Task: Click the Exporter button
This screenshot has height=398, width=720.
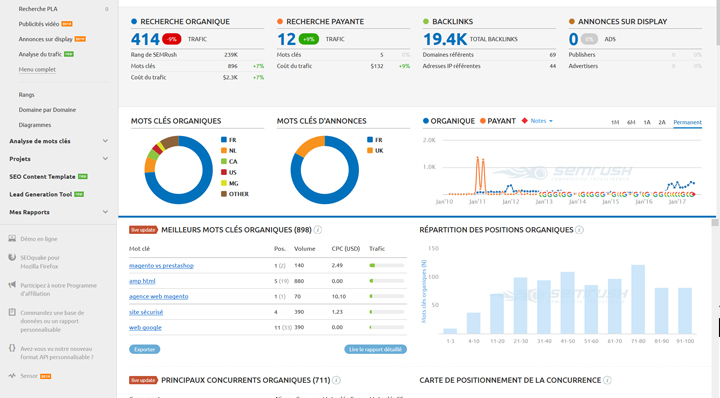Action: pos(145,350)
